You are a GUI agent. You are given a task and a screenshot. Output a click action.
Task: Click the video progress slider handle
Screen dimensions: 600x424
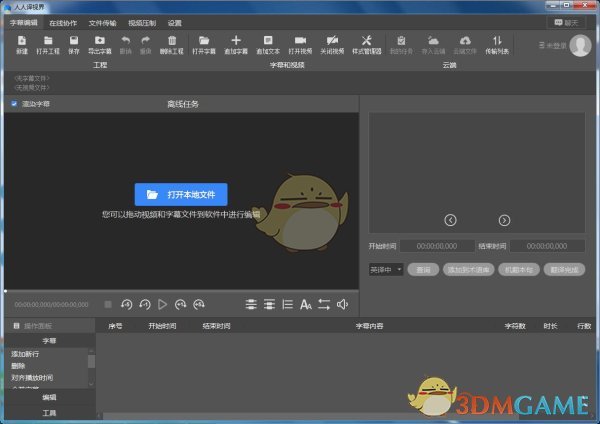[6, 291]
